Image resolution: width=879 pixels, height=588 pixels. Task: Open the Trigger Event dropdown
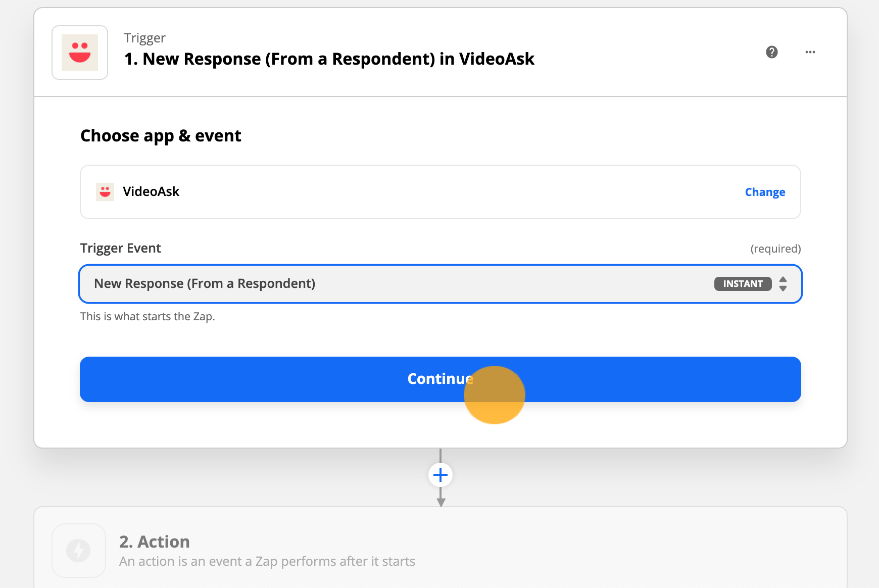[441, 284]
